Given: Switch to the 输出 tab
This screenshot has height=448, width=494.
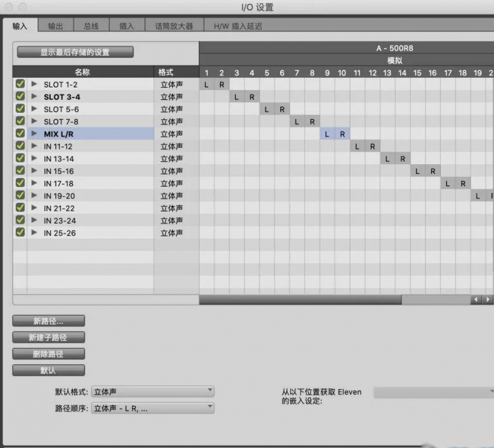Looking at the screenshot, I should pos(56,26).
